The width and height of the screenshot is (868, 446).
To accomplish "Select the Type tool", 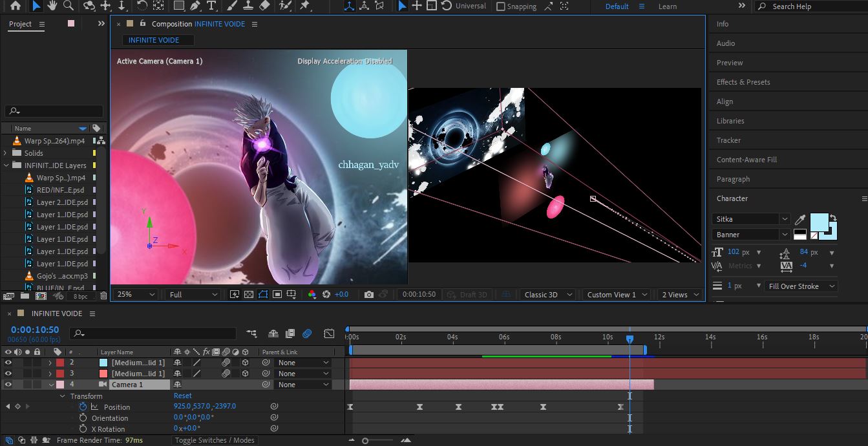I will tap(211, 6).
